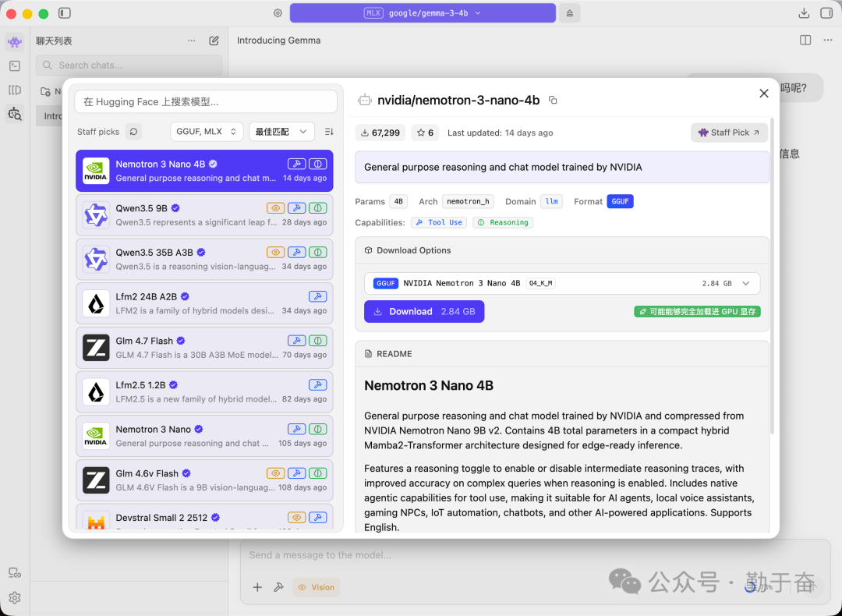Click the tool-use hammer badge on Qwen3.5 9B
Image resolution: width=842 pixels, height=616 pixels.
pyautogui.click(x=296, y=208)
